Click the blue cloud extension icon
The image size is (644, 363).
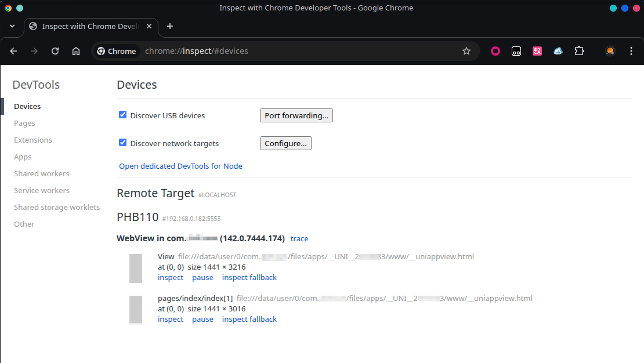pos(558,51)
